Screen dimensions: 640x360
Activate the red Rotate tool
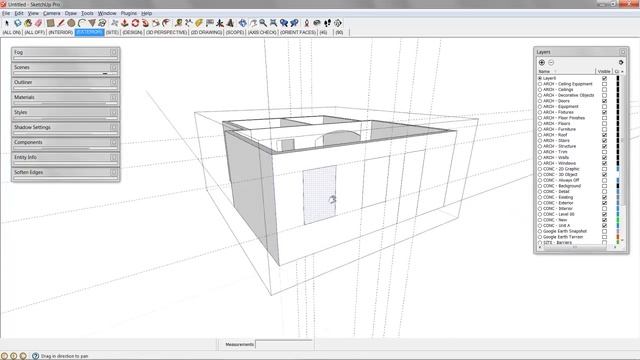(135, 23)
